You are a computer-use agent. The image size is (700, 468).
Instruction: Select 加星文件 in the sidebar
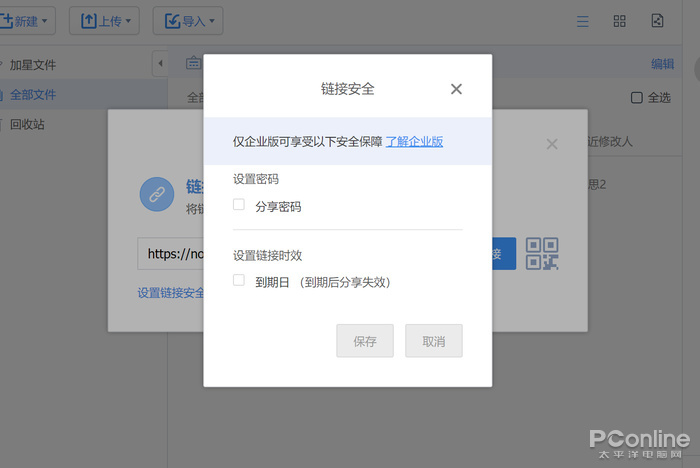point(33,64)
